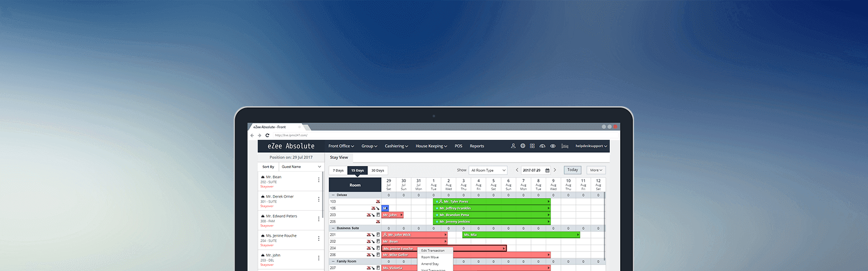Collapse the Family Room group
The height and width of the screenshot is (271, 868).
point(333,261)
